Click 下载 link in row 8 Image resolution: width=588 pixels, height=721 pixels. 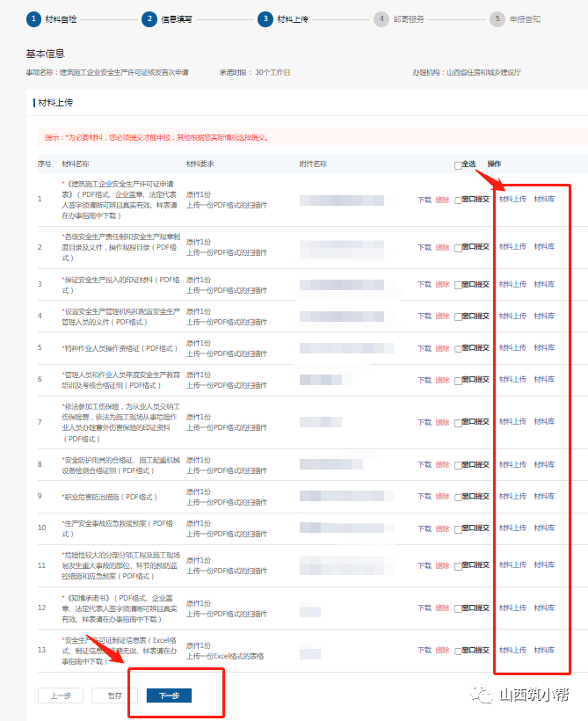click(425, 465)
